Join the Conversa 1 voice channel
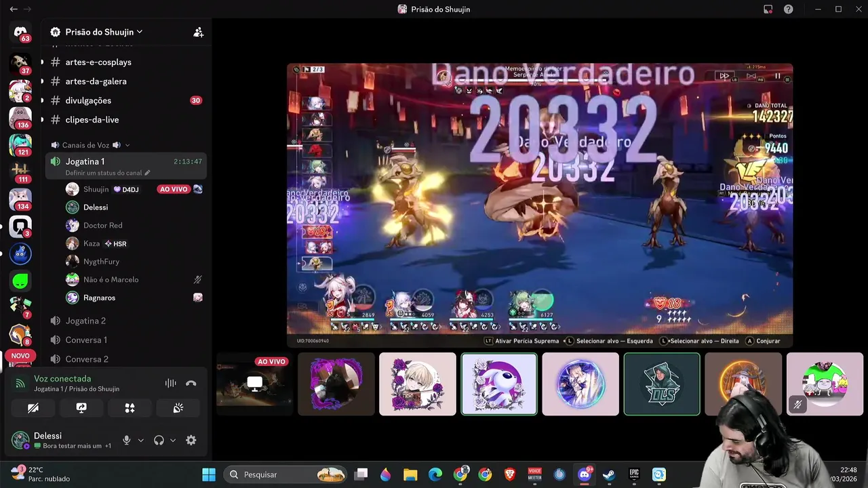Viewport: 868px width, 488px height. point(86,340)
